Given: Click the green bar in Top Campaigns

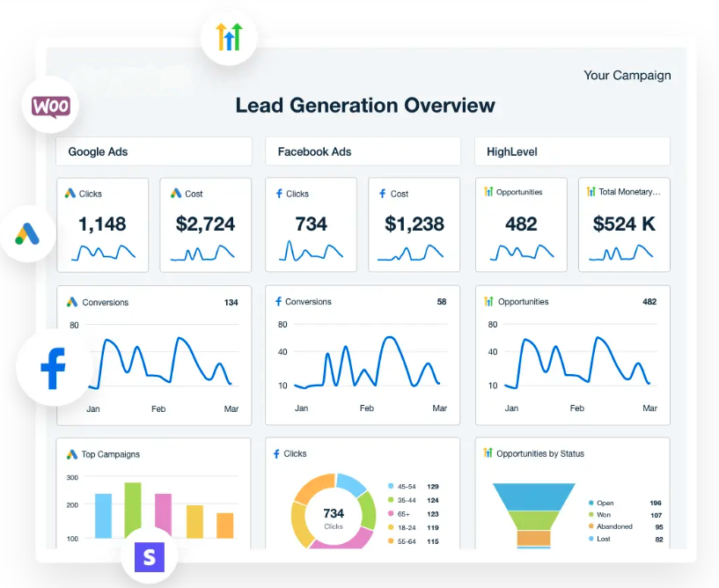Looking at the screenshot, I should click(x=133, y=510).
